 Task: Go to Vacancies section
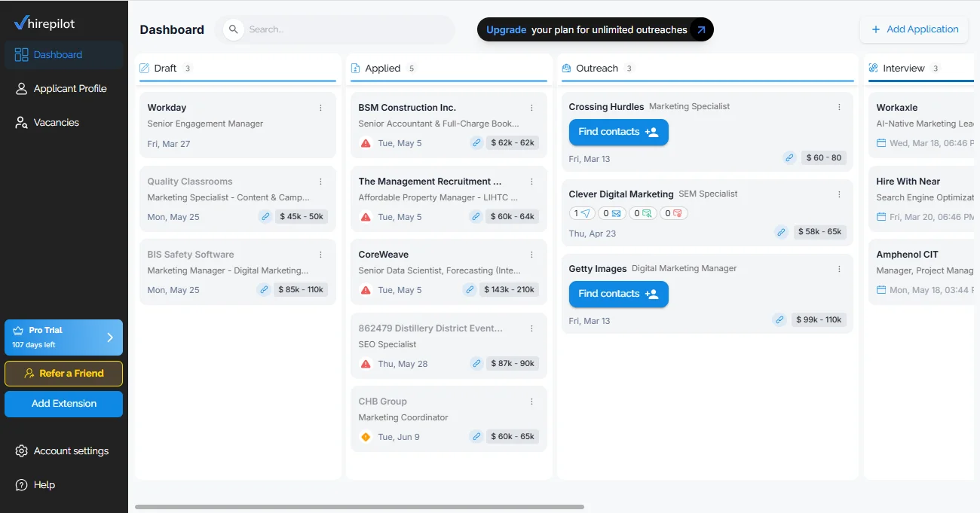click(64, 123)
